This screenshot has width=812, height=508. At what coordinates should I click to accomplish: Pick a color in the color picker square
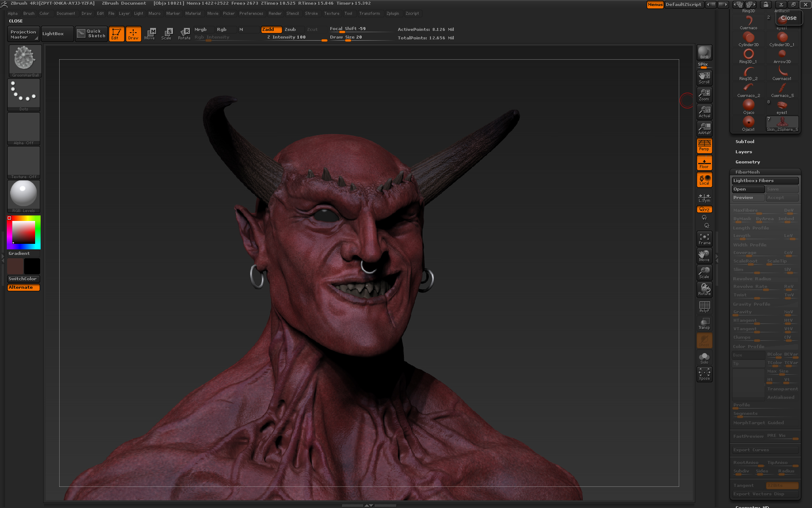(24, 232)
